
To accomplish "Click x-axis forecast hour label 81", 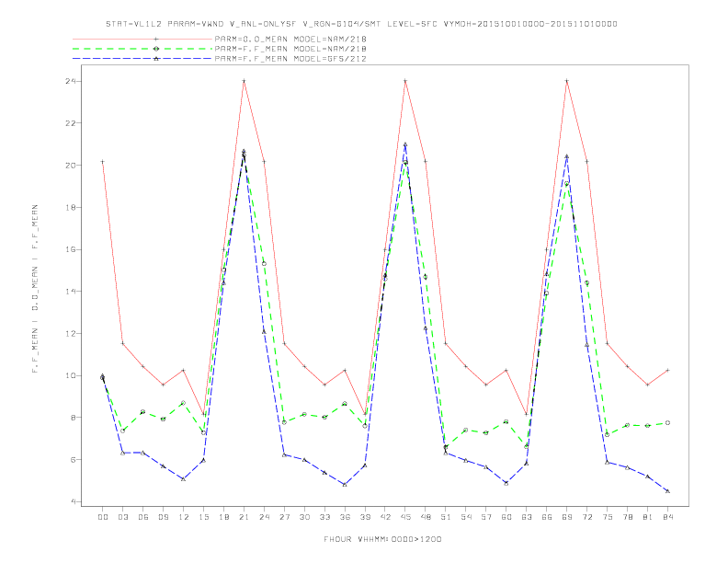I will tap(648, 517).
